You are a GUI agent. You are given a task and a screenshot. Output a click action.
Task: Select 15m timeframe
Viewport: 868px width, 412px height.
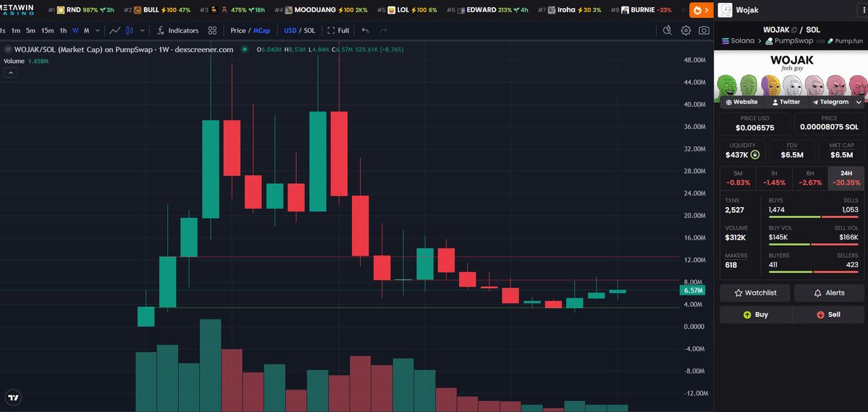(48, 30)
